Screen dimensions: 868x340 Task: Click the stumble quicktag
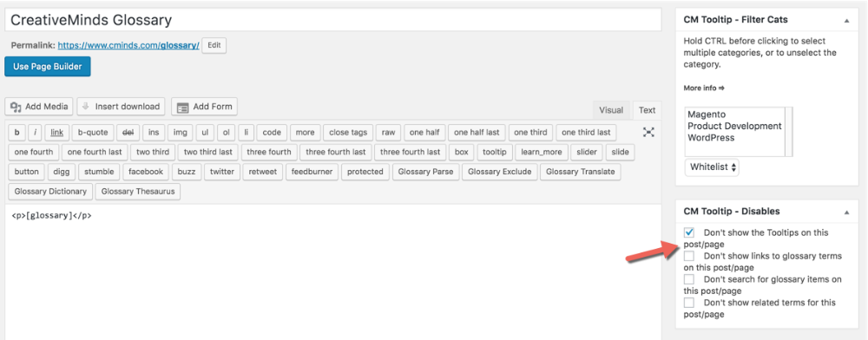click(99, 172)
